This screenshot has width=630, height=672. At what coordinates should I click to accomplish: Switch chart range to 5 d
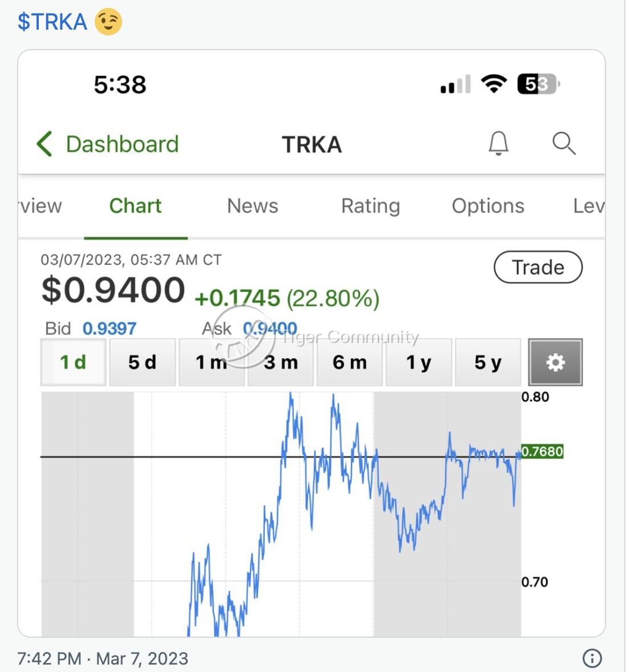pyautogui.click(x=142, y=362)
